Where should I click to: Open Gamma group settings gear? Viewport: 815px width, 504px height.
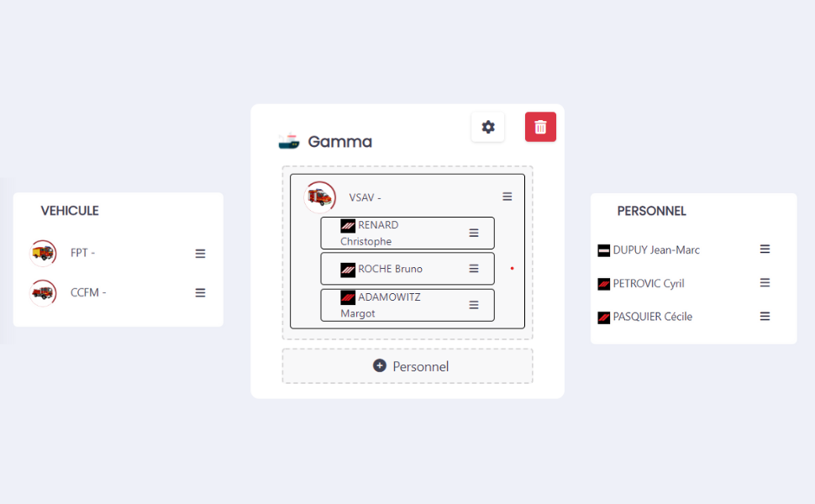487,127
